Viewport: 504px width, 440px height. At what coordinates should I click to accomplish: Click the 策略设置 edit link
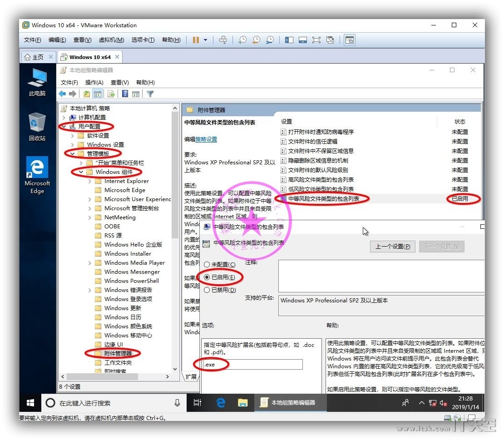click(x=206, y=139)
